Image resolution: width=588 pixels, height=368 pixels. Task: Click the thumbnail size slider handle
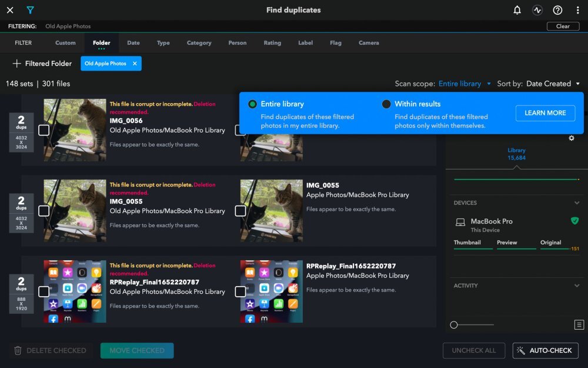[454, 325]
